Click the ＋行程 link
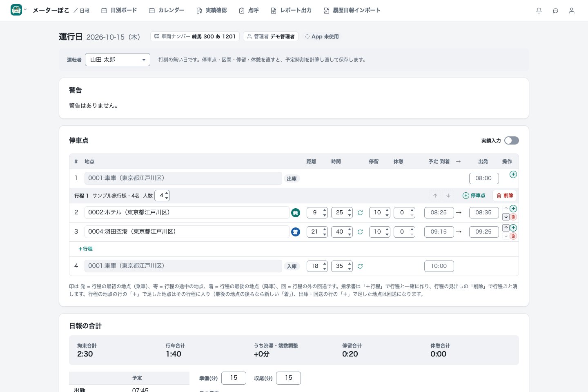Image resolution: width=588 pixels, height=392 pixels. [85, 249]
